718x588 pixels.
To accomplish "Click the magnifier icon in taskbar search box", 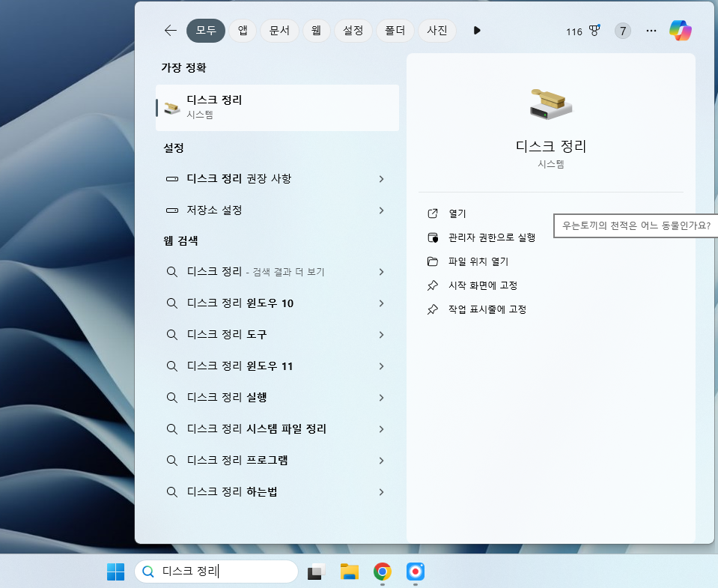I will click(148, 572).
